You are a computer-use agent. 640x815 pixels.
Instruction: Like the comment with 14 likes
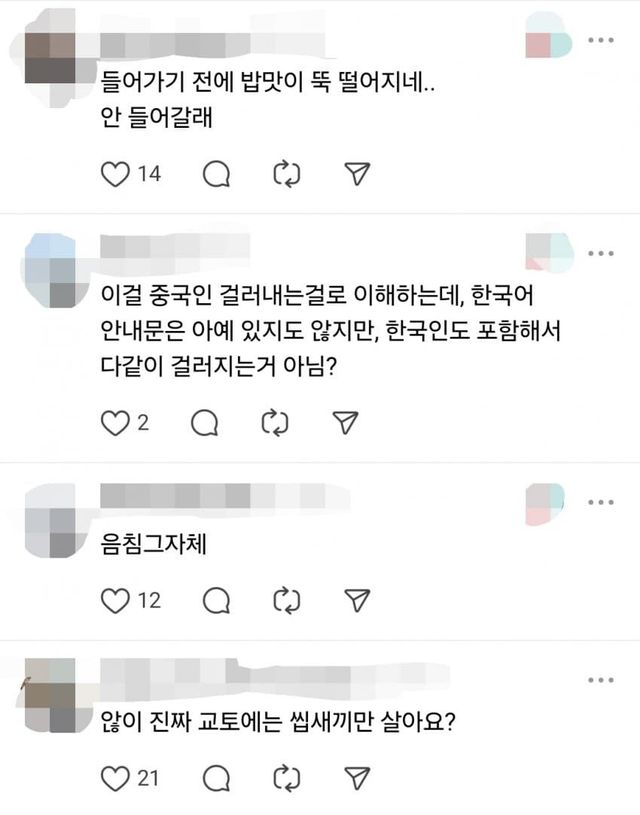click(115, 174)
